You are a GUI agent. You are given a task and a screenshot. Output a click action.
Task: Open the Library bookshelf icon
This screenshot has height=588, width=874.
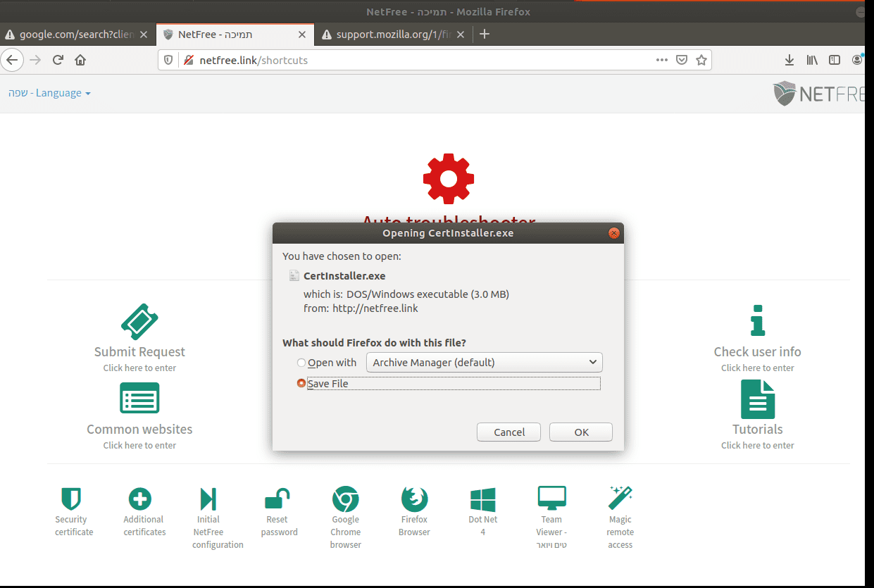click(x=812, y=60)
